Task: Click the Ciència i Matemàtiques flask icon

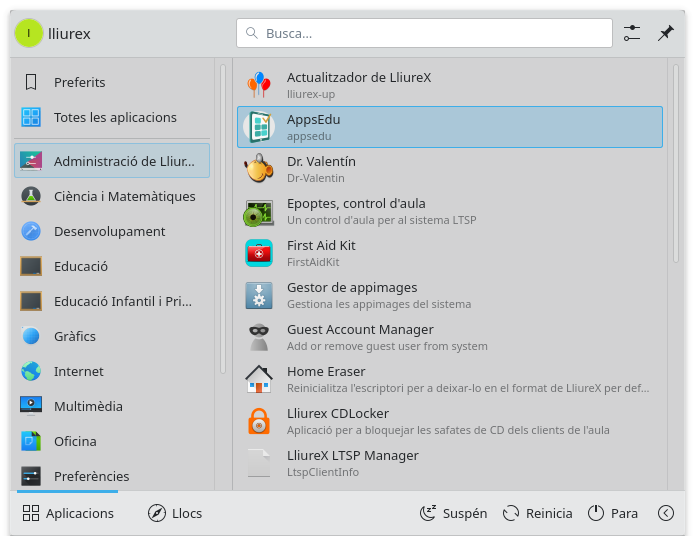Action: [x=31, y=196]
